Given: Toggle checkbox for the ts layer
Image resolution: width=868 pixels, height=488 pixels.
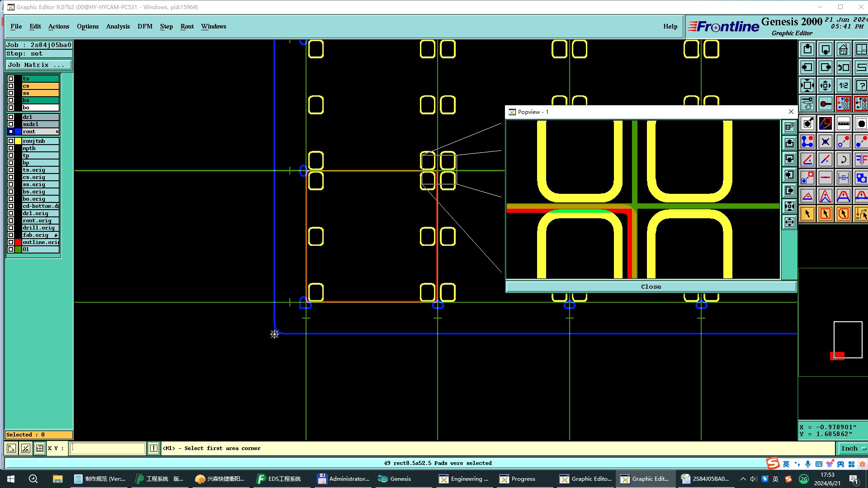Looking at the screenshot, I should pos(11,79).
